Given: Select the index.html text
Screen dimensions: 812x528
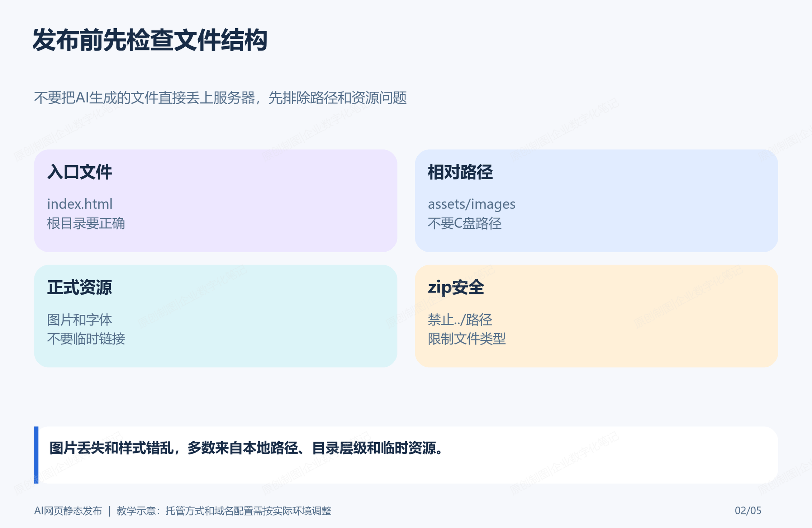Looking at the screenshot, I should tap(80, 204).
